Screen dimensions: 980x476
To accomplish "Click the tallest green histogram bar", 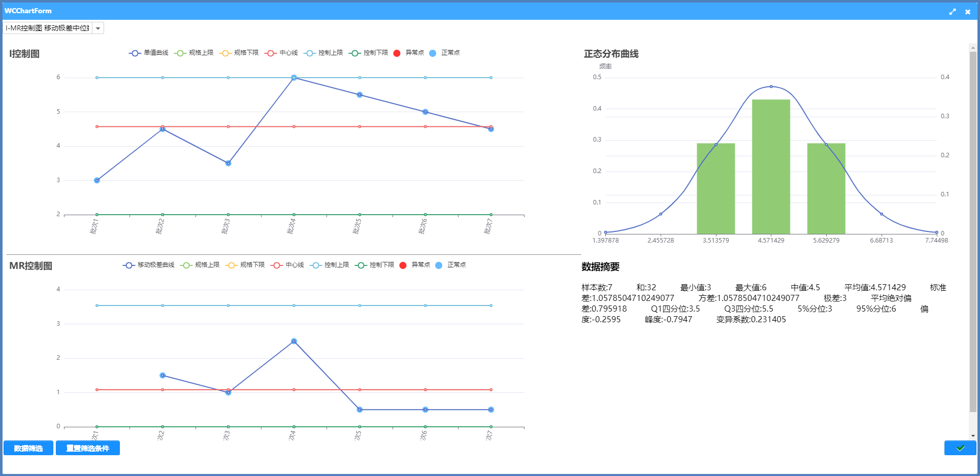I will (x=771, y=167).
